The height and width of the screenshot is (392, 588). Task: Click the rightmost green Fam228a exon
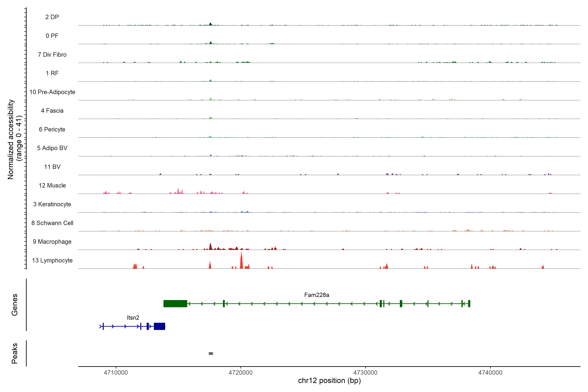point(469,303)
